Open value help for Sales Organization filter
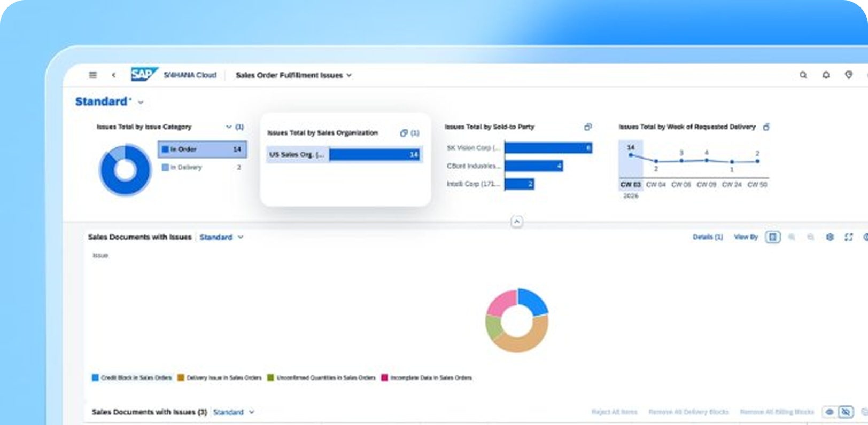868x425 pixels. pos(404,133)
